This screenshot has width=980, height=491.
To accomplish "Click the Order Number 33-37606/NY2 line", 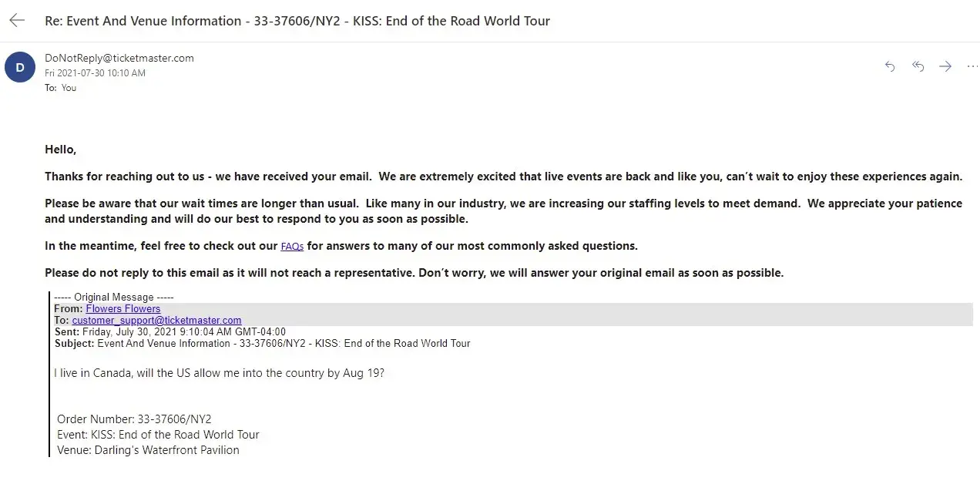I will tap(134, 419).
